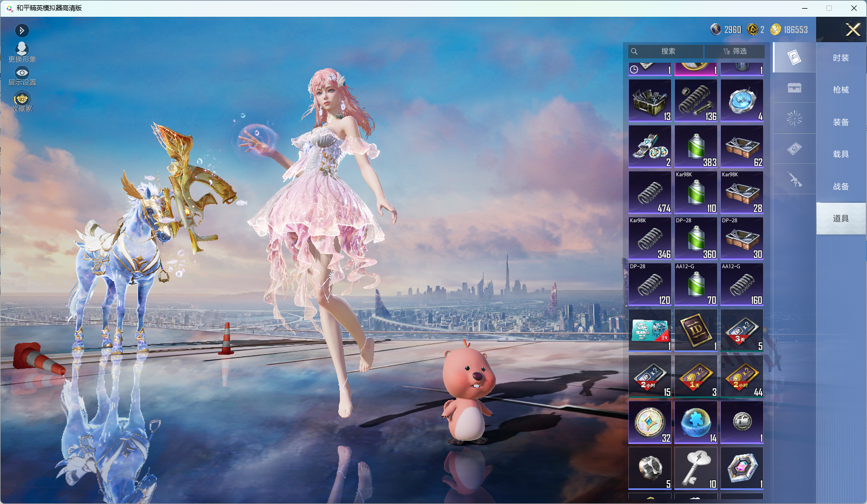Select the silver key item with count 10
This screenshot has height=504, width=867.
point(696,468)
